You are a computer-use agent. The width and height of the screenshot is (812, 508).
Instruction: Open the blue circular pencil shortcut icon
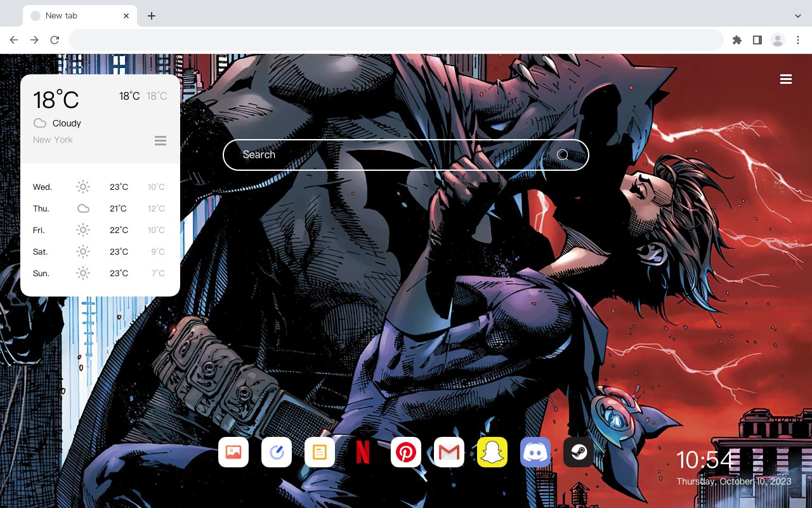277,452
